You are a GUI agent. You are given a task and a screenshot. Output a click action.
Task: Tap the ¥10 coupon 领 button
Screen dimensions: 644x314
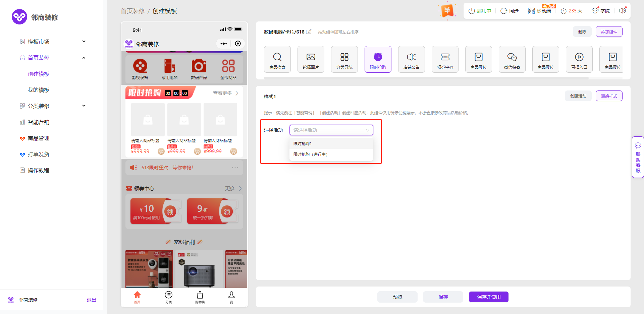click(170, 211)
